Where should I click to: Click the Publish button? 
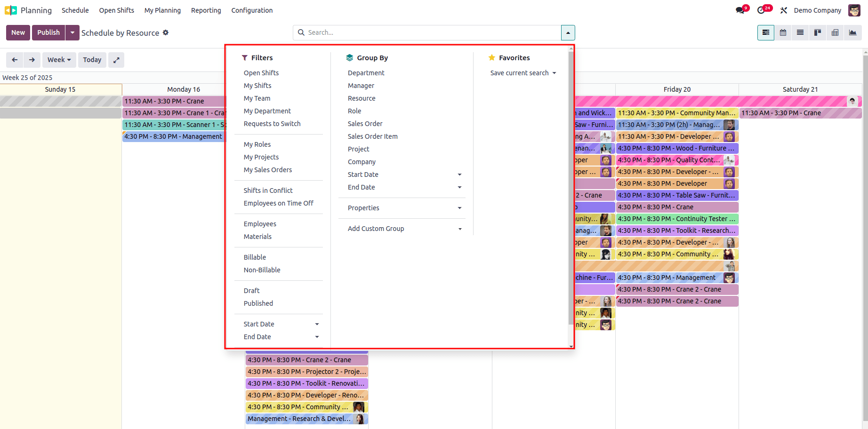coord(48,32)
